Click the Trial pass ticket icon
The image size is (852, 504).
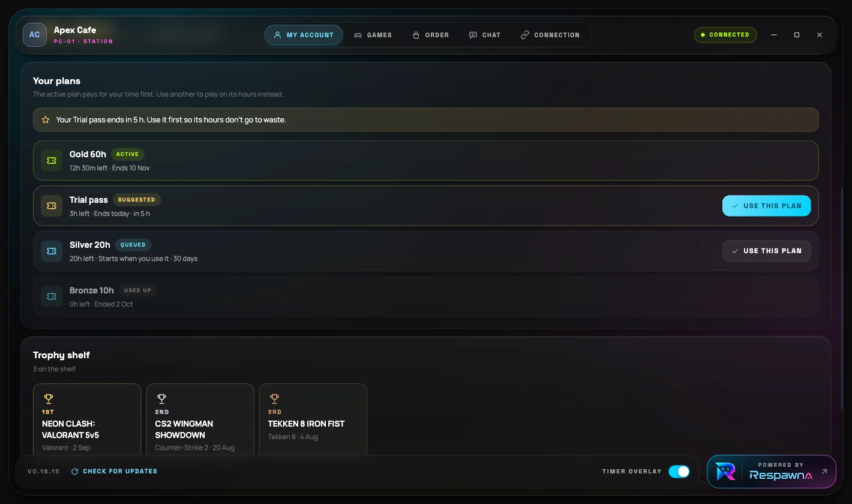pos(52,206)
